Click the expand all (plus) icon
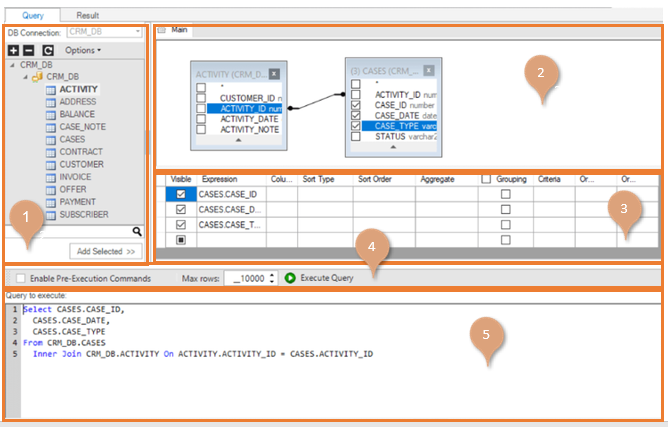 click(13, 49)
